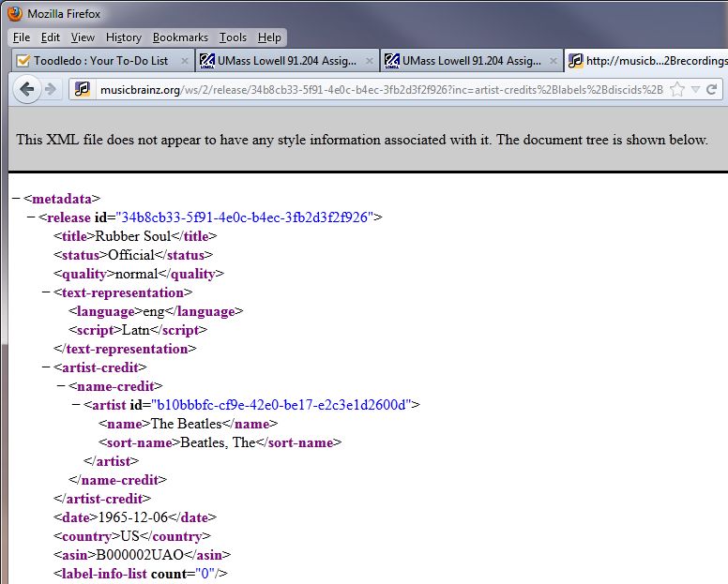Click the country value US

coord(130,536)
